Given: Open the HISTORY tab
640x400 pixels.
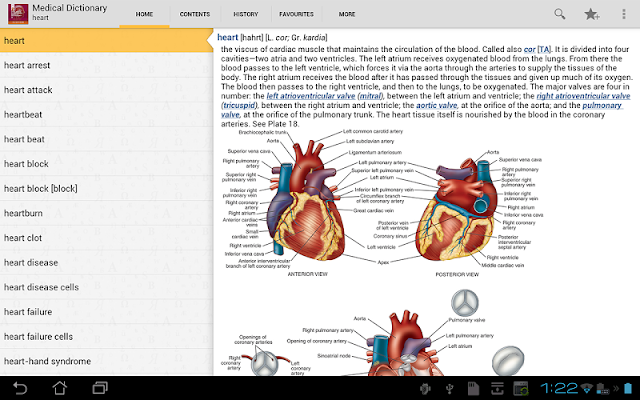Looking at the screenshot, I should (246, 14).
